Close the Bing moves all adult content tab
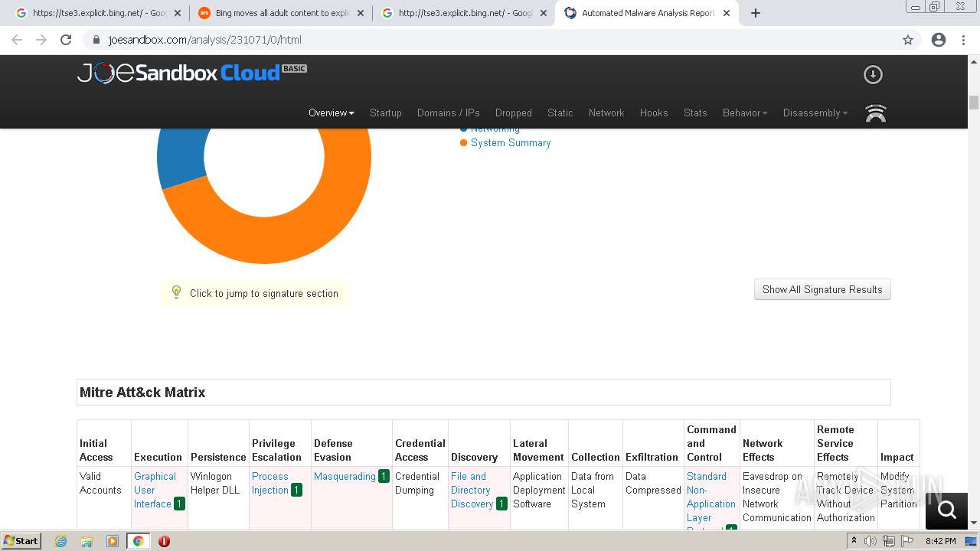 361,13
